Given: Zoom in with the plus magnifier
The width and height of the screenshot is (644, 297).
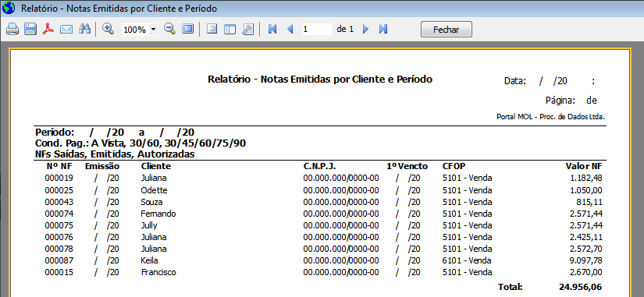Looking at the screenshot, I should pos(108,29).
